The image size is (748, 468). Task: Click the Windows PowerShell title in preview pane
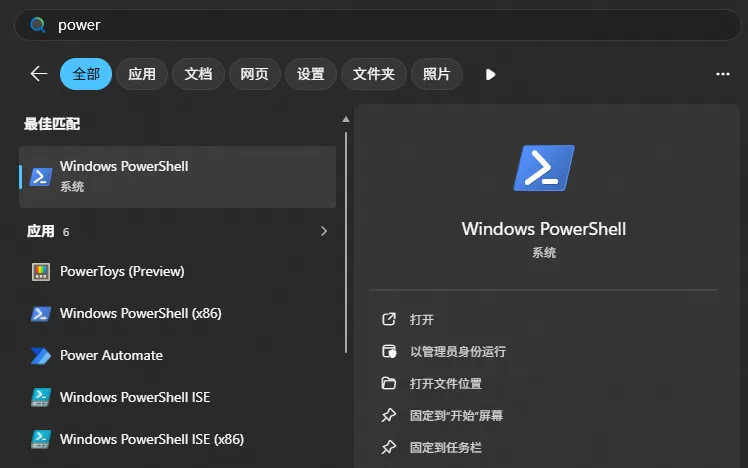point(544,229)
